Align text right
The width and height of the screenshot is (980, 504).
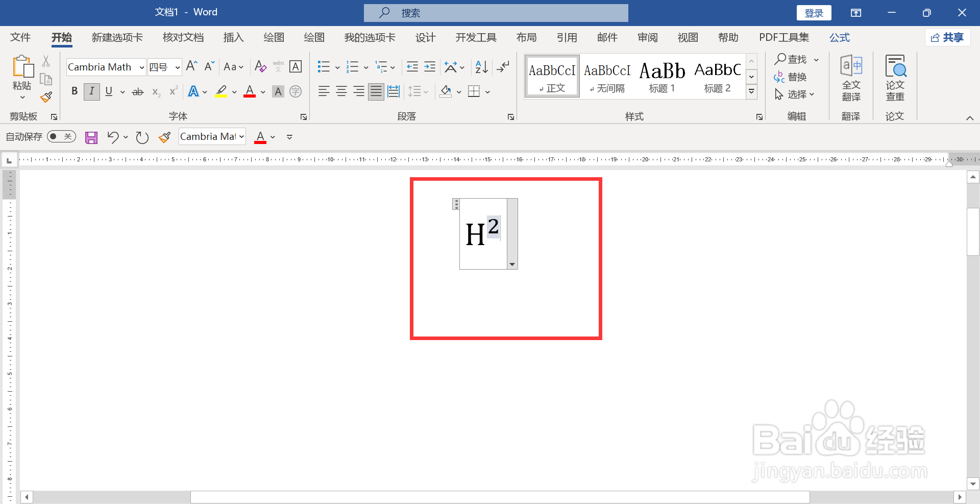(359, 91)
